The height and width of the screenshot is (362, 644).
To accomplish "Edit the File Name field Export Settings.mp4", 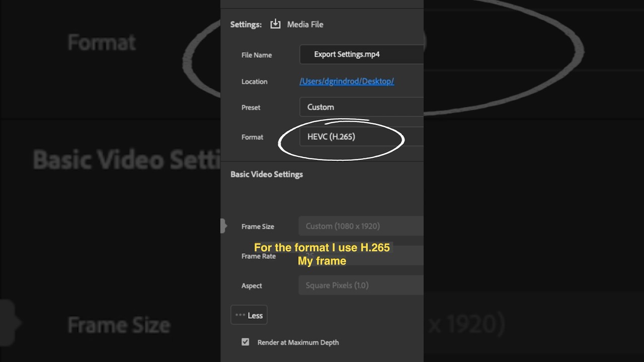I will coord(362,54).
